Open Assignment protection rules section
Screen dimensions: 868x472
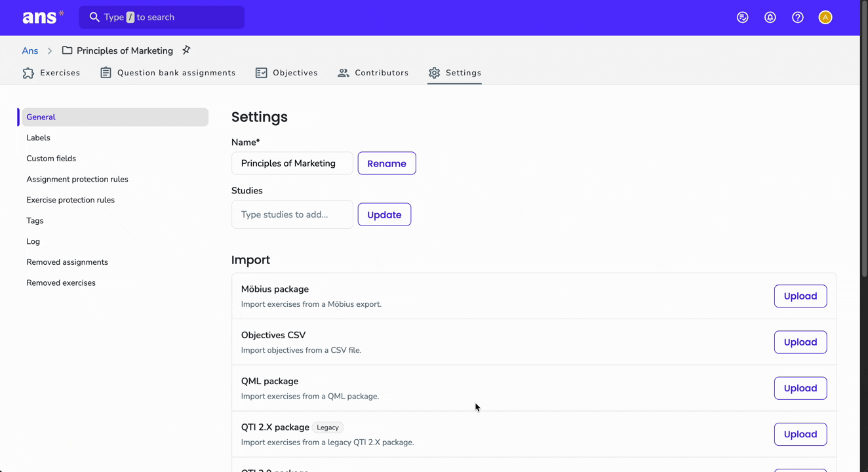77,180
